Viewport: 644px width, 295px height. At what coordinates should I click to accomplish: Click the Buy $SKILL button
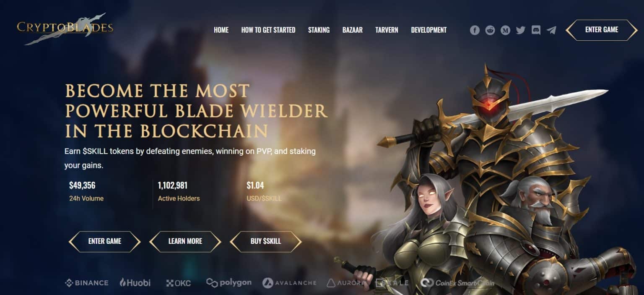266,241
